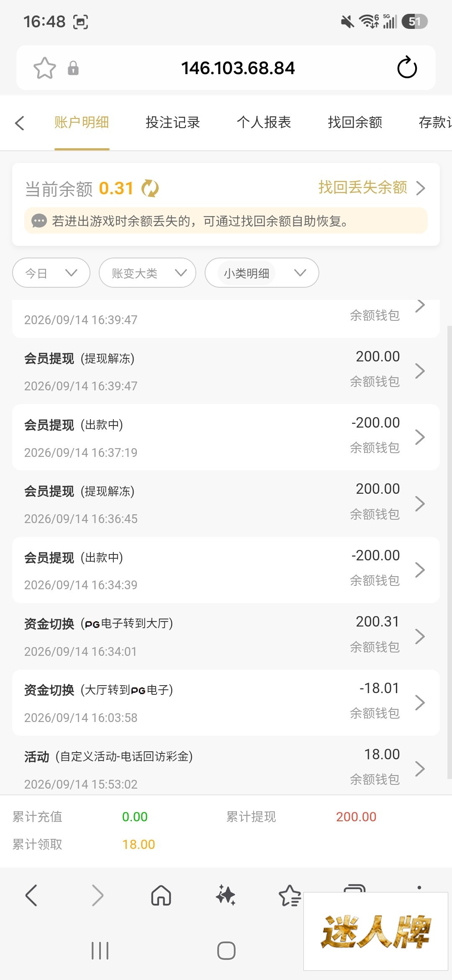Open the 电话回访彩金 activity record
Image resolution: width=452 pixels, height=980 pixels.
pyautogui.click(x=226, y=769)
